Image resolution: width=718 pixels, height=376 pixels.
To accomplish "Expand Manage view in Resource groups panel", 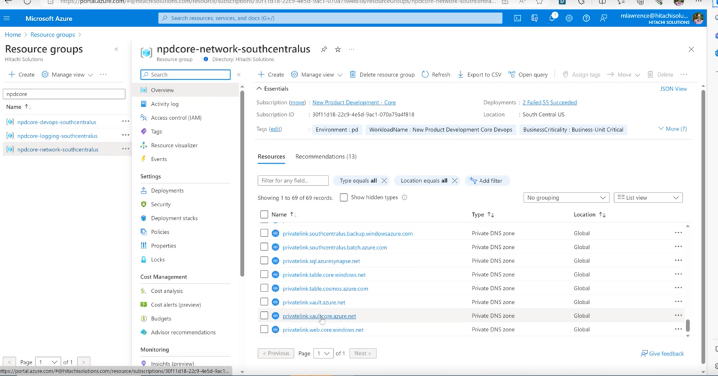I will 67,75.
